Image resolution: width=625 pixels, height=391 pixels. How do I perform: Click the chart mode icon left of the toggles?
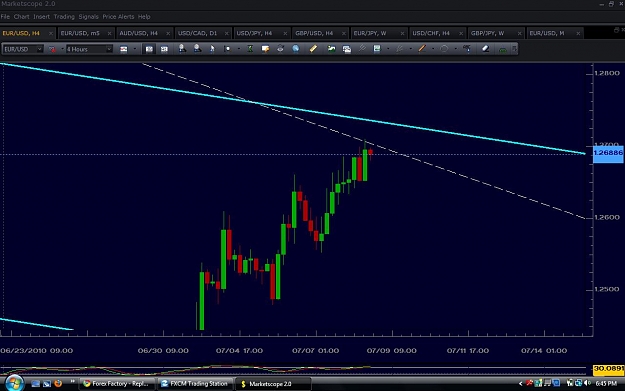point(124,49)
